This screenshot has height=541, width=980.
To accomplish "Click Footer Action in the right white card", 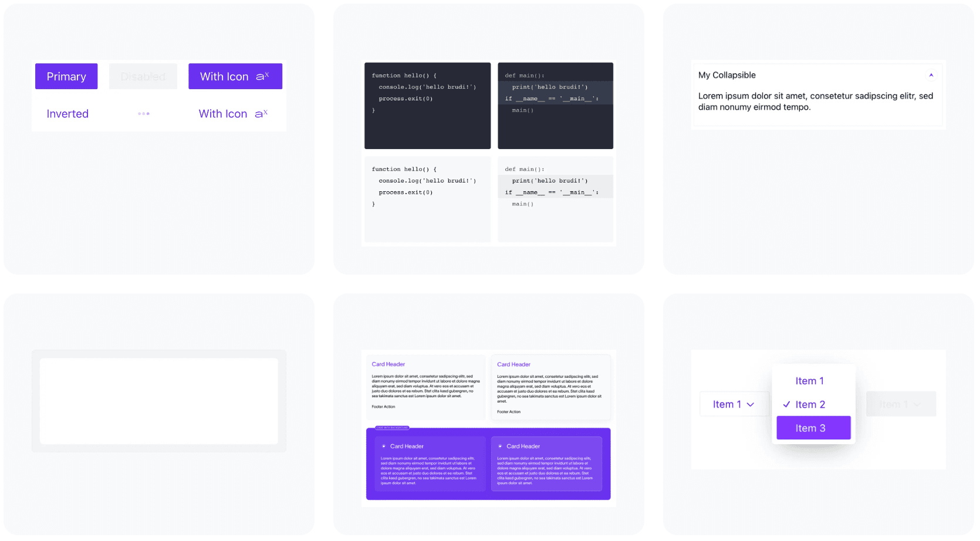I will point(509,412).
